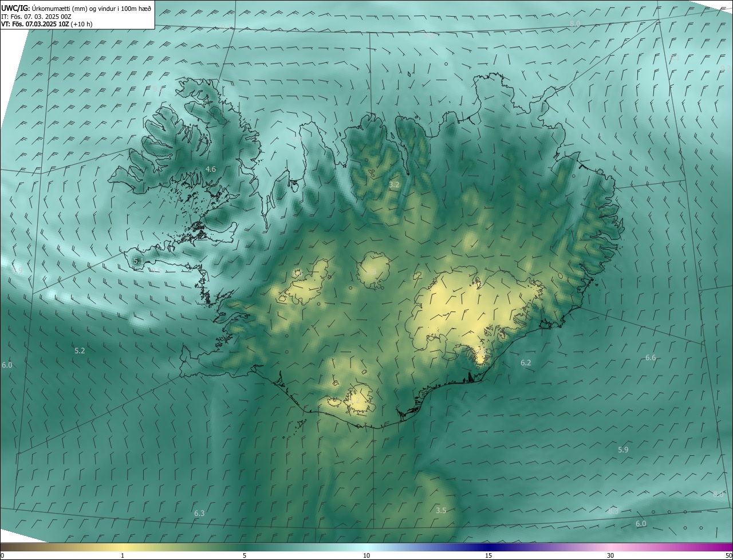The width and height of the screenshot is (733, 560).
Task: Click the 6.6 value label on the map
Action: (x=651, y=357)
